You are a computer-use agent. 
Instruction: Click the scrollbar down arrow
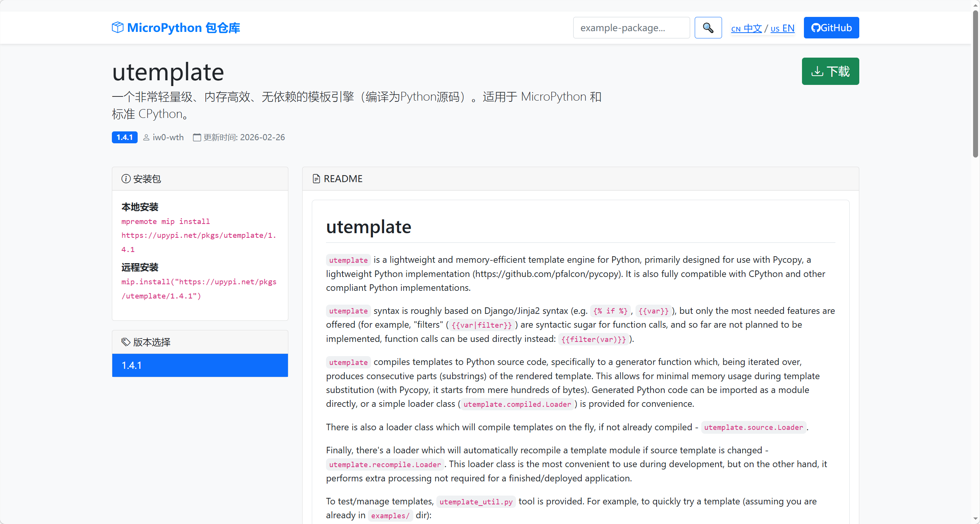975,519
